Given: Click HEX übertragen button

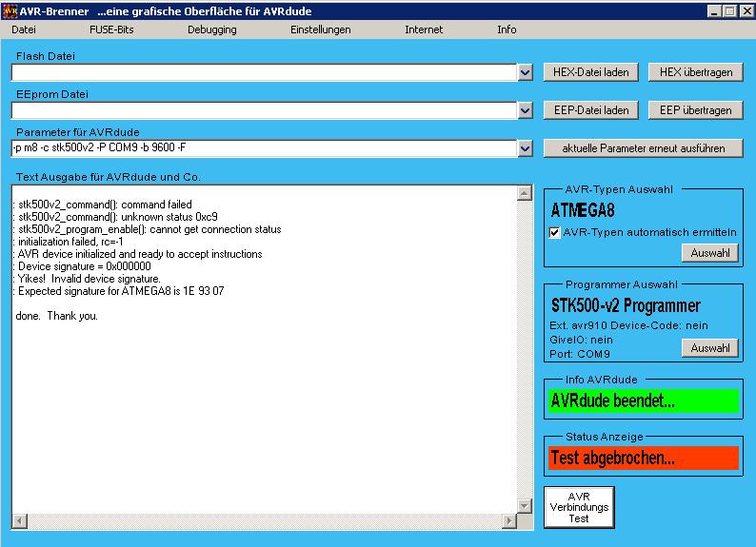Looking at the screenshot, I should point(695,72).
